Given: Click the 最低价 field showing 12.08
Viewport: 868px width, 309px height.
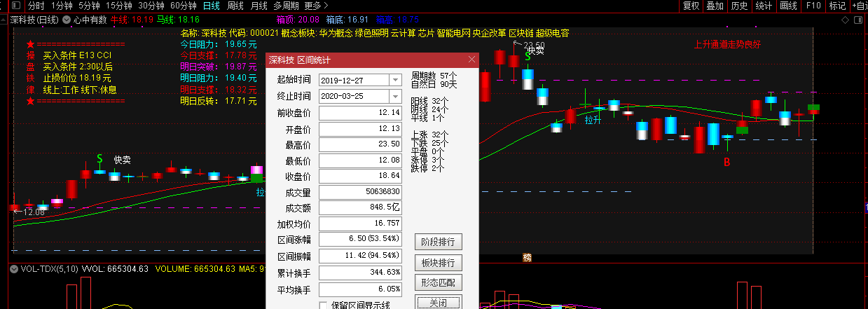Looking at the screenshot, I should click(x=360, y=160).
